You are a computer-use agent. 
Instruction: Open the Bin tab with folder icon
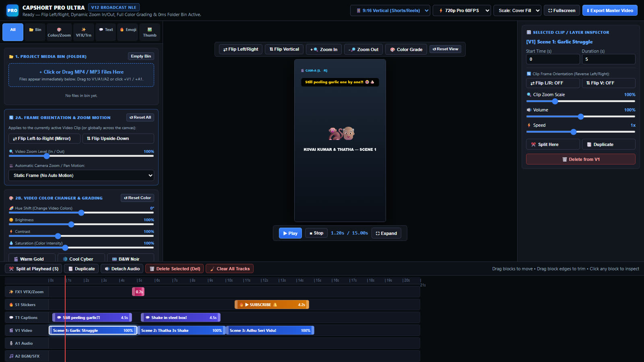(x=35, y=32)
